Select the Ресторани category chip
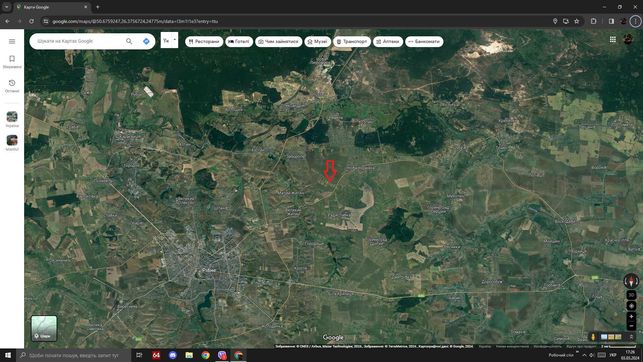Image resolution: width=643 pixels, height=362 pixels. click(x=204, y=41)
